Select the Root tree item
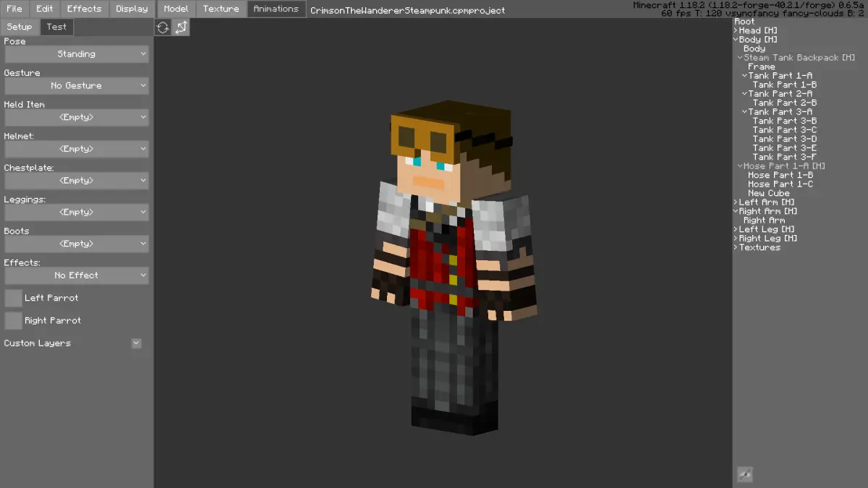 click(x=744, y=22)
